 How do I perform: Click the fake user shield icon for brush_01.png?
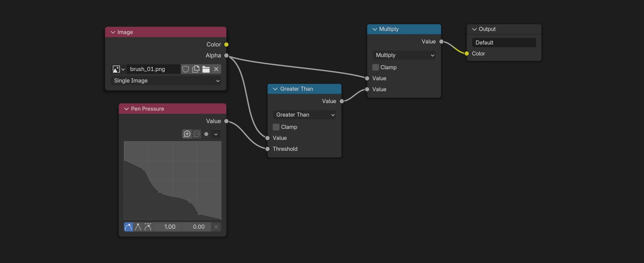click(x=186, y=69)
